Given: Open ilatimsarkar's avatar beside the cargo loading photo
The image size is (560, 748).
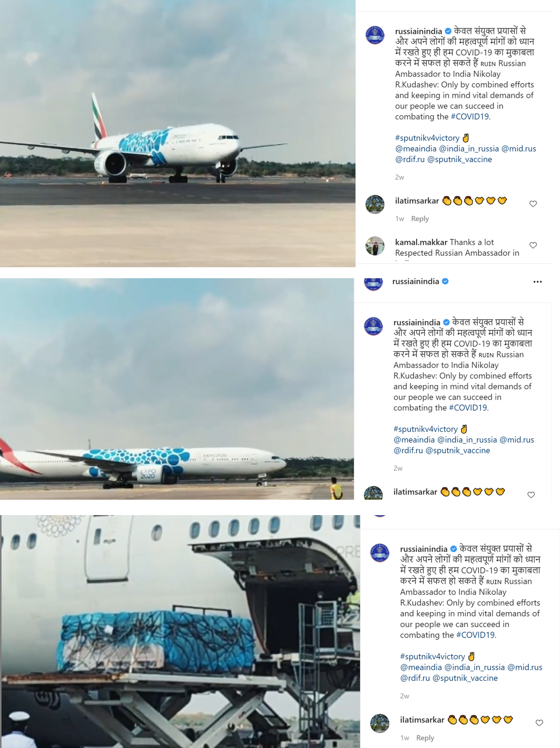Looking at the screenshot, I should (x=380, y=723).
